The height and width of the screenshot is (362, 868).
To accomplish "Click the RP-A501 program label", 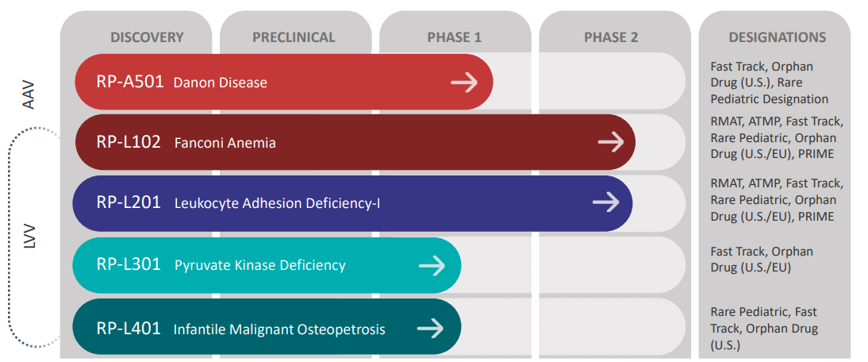I will tap(131, 82).
